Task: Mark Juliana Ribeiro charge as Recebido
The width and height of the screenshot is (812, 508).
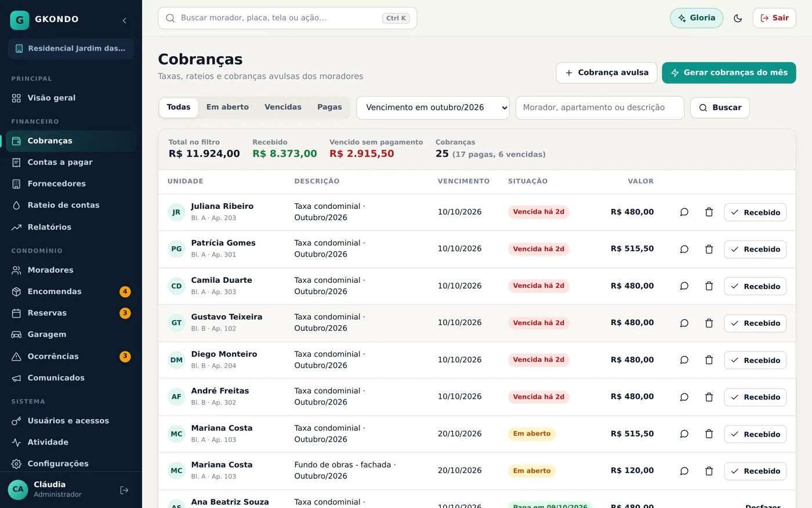Action: 755,212
